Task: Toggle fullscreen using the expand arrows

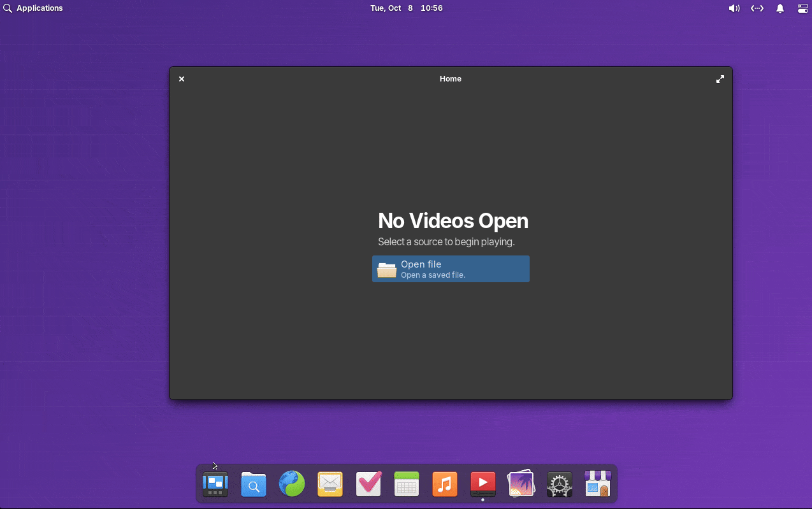Action: click(x=720, y=78)
